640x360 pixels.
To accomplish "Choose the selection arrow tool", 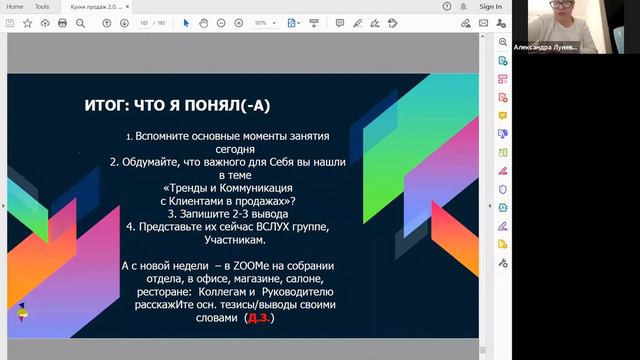I will pyautogui.click(x=186, y=23).
